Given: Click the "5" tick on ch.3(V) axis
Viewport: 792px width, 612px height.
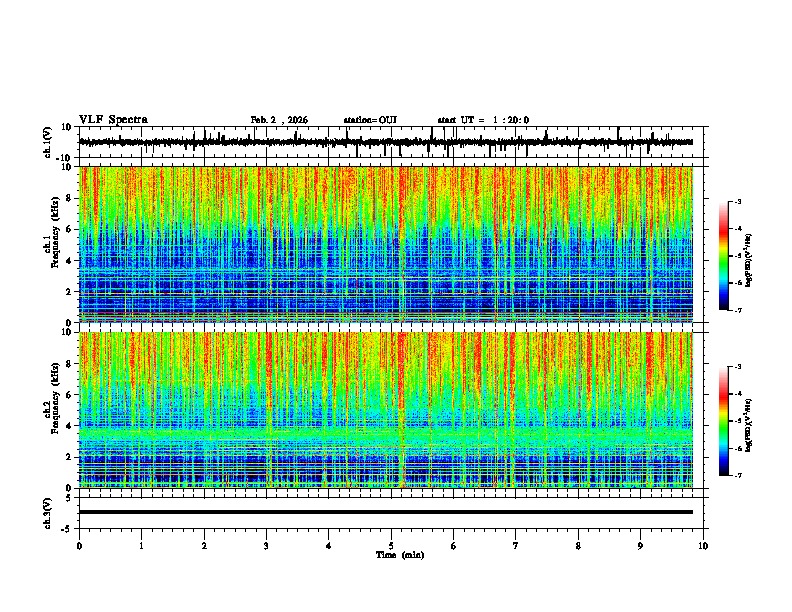Looking at the screenshot, I should 69,498.
